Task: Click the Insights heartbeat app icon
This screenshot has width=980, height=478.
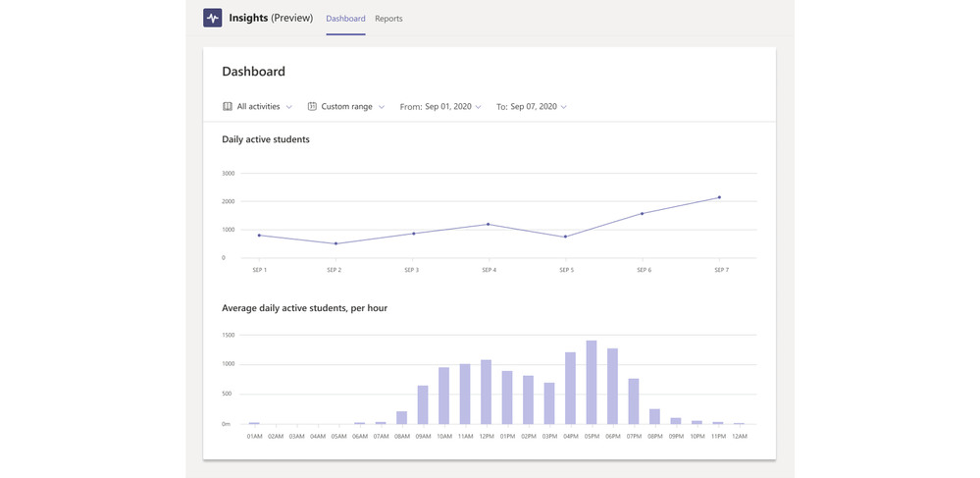Action: [212, 18]
